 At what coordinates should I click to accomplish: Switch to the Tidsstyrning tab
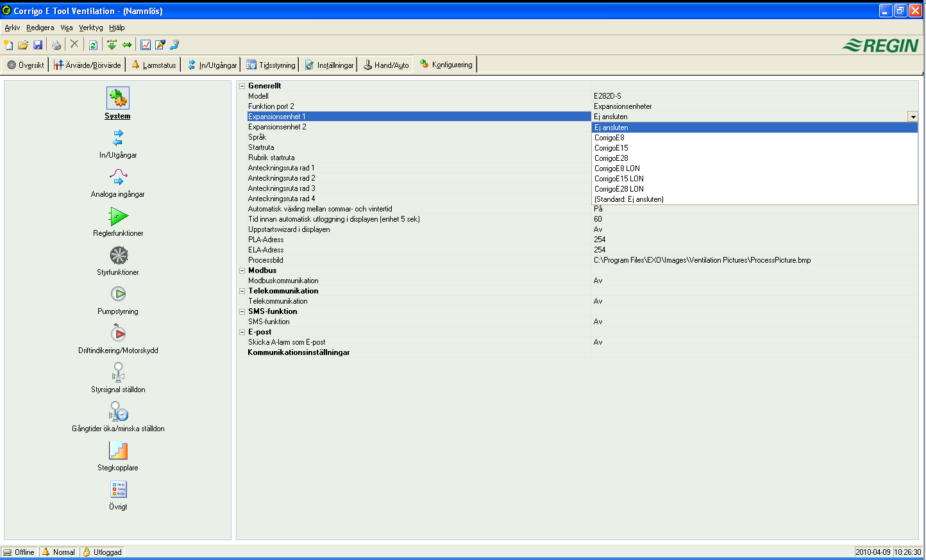pyautogui.click(x=271, y=65)
